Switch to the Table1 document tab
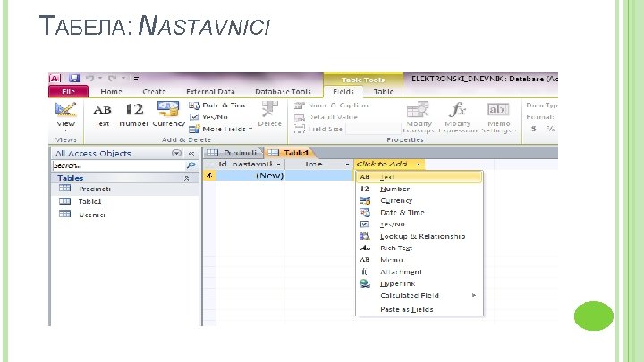This screenshot has width=644, height=362. [x=289, y=153]
